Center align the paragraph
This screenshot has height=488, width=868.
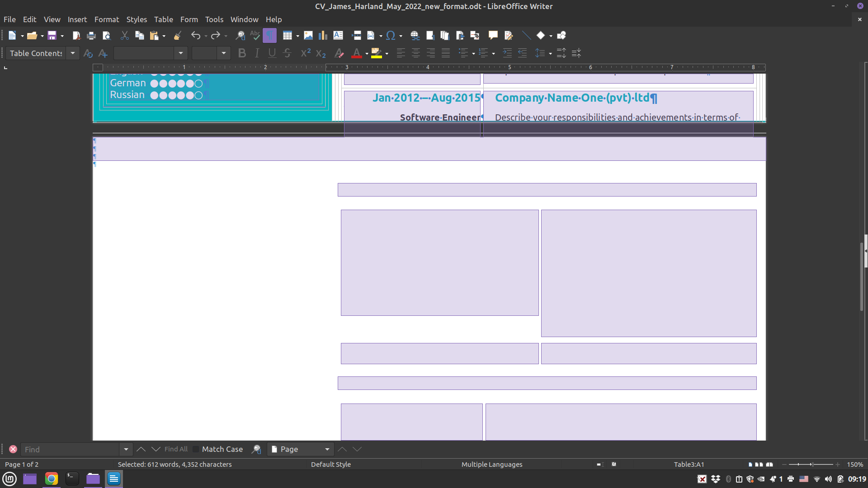pyautogui.click(x=416, y=53)
